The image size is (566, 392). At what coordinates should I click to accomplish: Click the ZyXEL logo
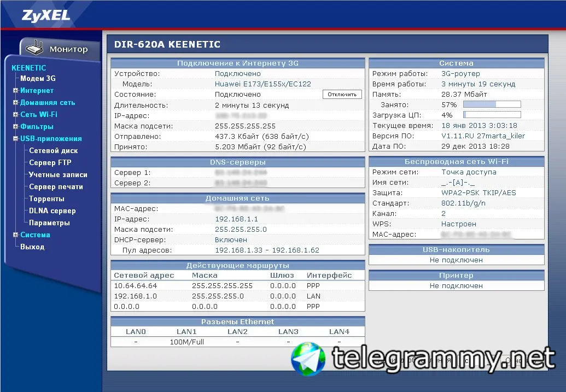click(x=46, y=15)
